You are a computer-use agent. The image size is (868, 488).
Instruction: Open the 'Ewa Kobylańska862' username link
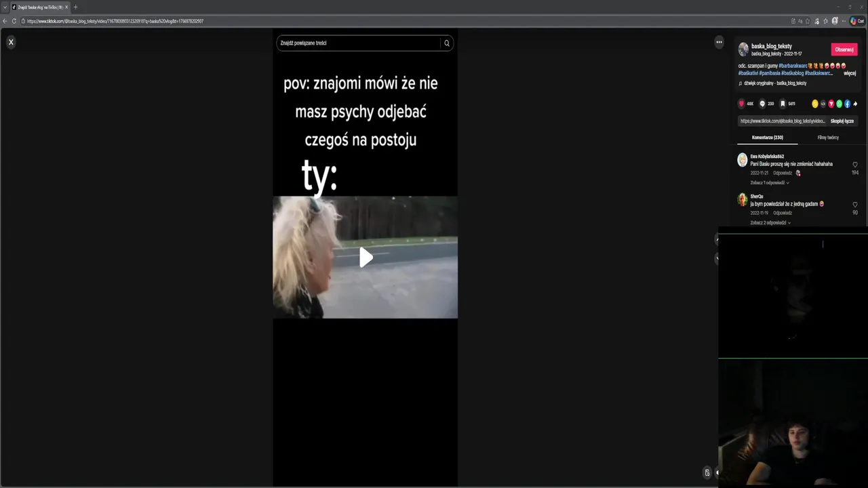click(767, 157)
